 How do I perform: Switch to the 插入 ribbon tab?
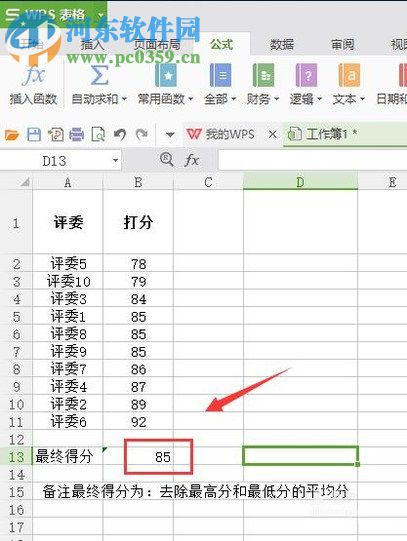coord(92,45)
